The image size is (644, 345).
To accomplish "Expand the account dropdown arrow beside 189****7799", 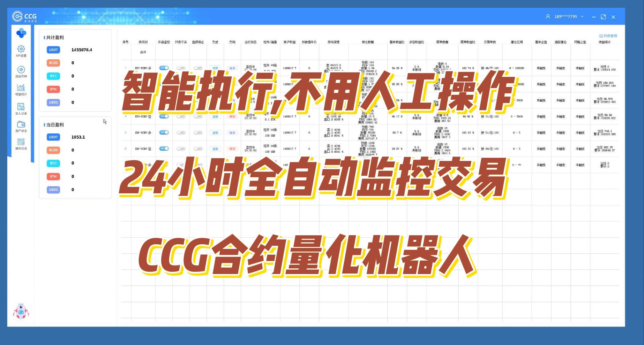I will 582,17.
